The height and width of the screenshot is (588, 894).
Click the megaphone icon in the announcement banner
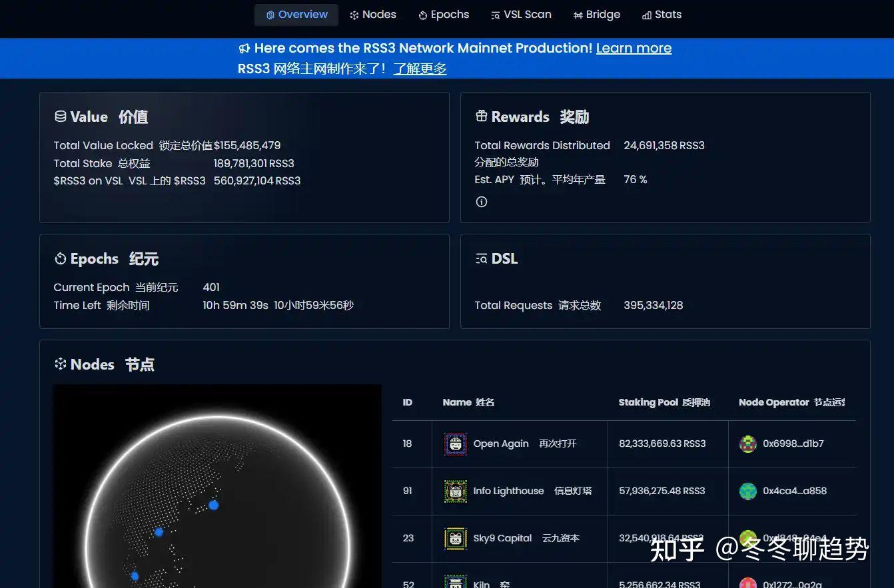click(x=244, y=48)
